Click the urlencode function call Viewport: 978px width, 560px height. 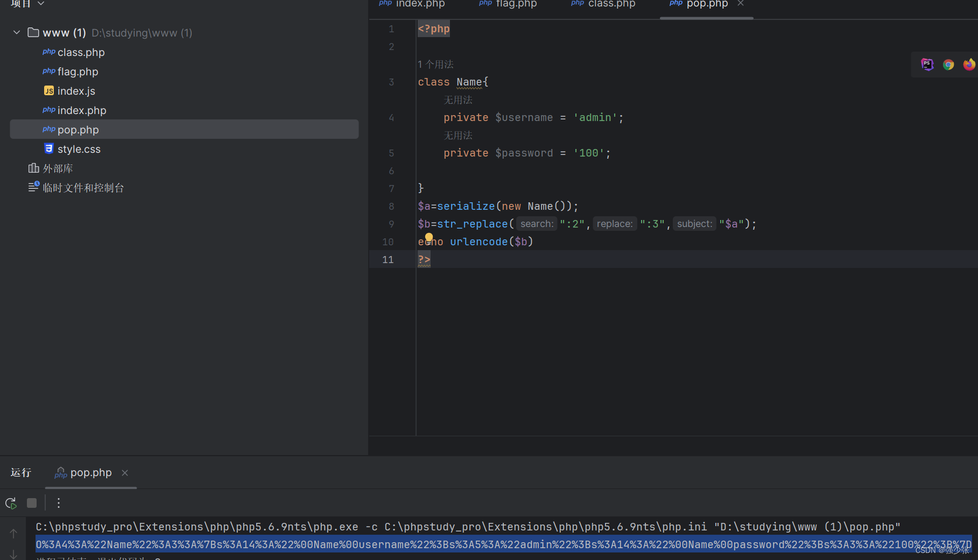pyautogui.click(x=479, y=242)
